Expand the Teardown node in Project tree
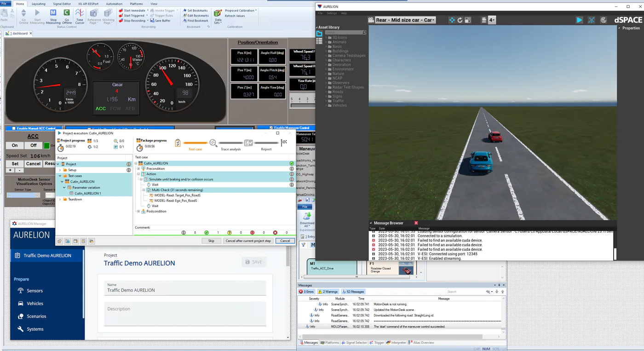The width and height of the screenshot is (644, 351). point(60,199)
